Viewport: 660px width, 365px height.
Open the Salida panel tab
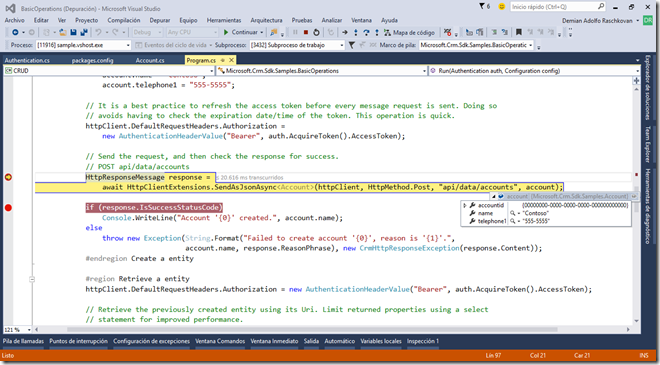[311, 341]
